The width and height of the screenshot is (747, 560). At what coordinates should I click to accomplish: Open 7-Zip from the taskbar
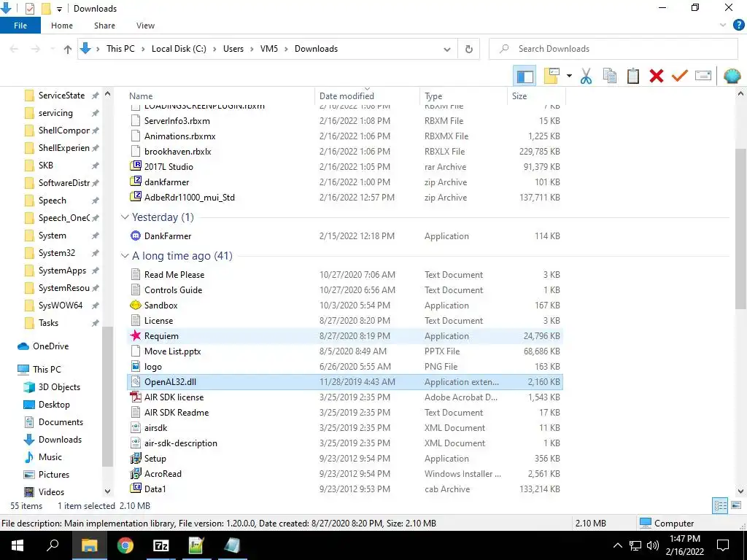(x=161, y=545)
